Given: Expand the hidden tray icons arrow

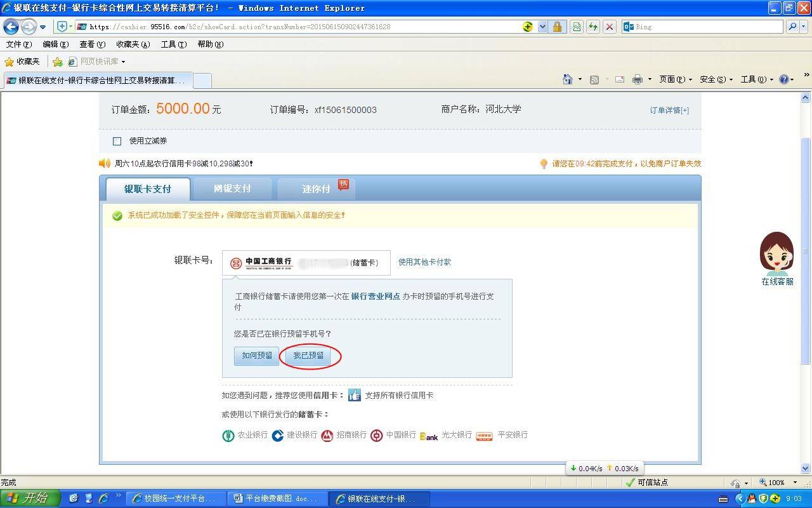Looking at the screenshot, I should (x=740, y=499).
